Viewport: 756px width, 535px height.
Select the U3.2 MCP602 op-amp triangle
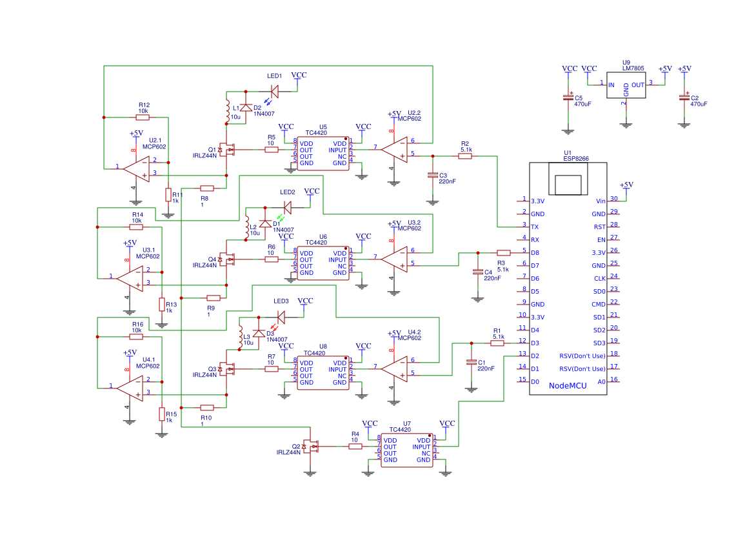click(394, 259)
